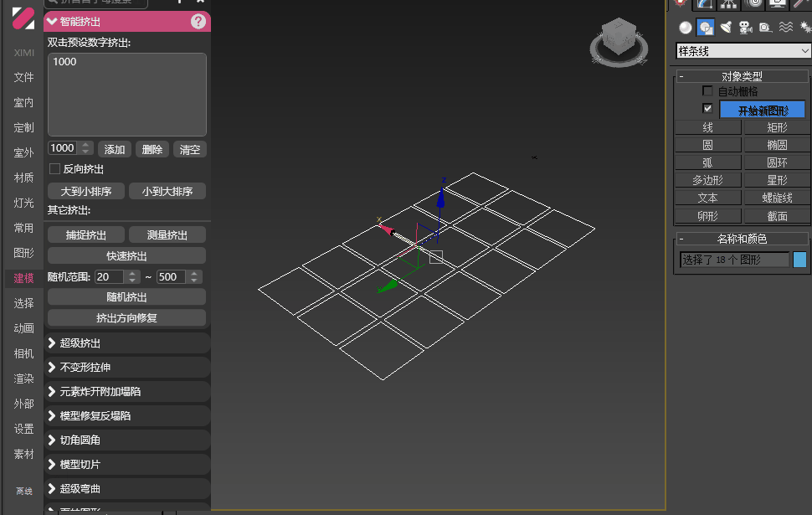812x515 pixels.
Task: Expand the 模型修复反塌陷 section
Action: [127, 416]
